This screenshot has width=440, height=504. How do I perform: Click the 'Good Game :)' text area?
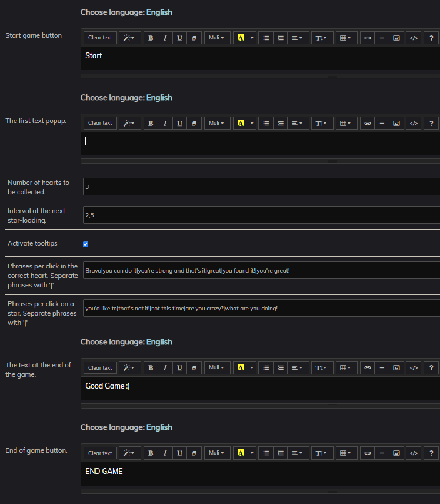click(x=261, y=389)
